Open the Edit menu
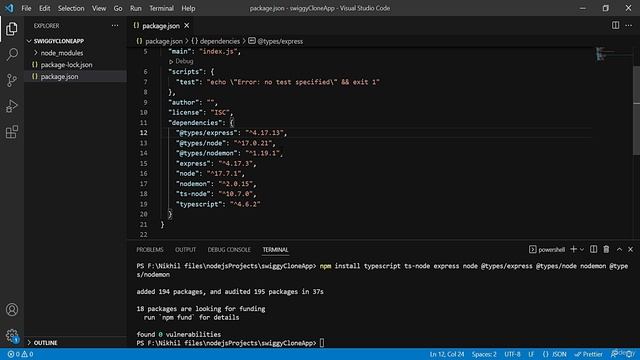The height and width of the screenshot is (360, 640). click(44, 8)
